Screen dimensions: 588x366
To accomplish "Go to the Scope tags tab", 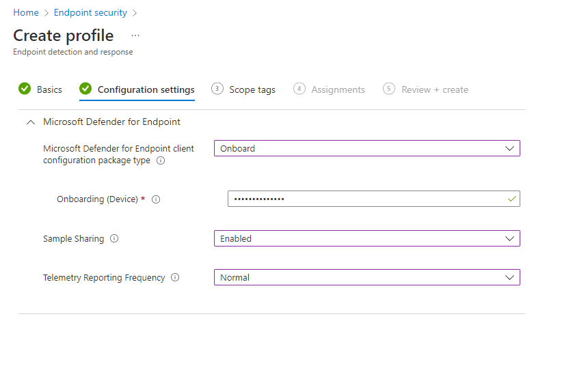I will click(252, 90).
